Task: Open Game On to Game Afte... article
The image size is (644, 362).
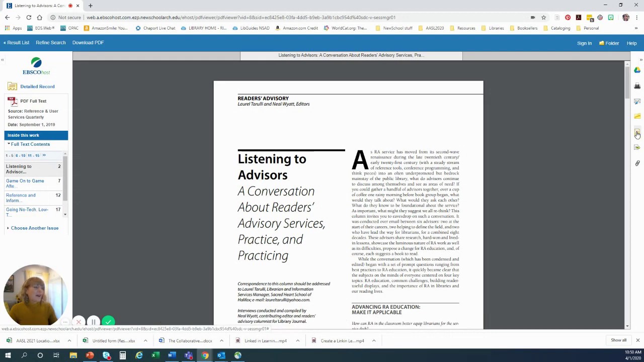Action: (25, 184)
